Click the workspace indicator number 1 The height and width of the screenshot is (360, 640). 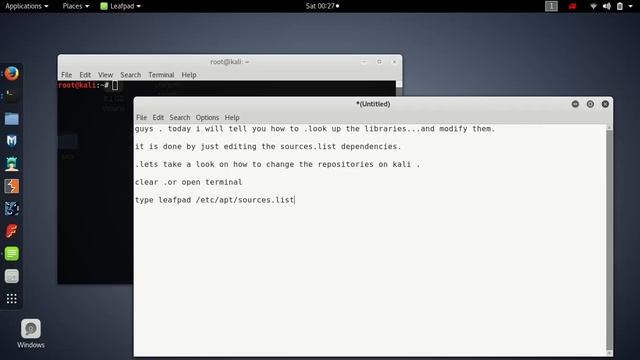pos(551,6)
